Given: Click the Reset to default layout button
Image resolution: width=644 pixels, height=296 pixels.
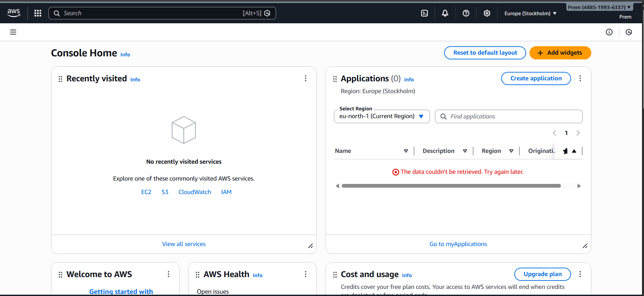Looking at the screenshot, I should (x=485, y=53).
